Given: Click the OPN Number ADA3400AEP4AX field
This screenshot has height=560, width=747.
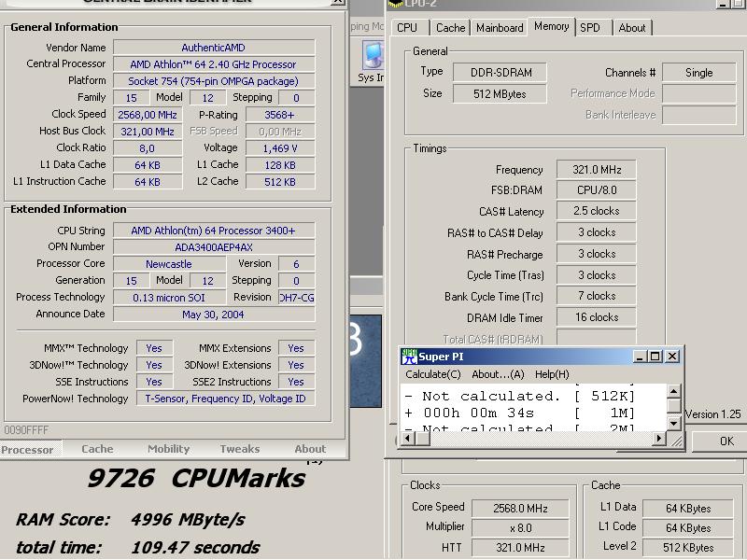Looking at the screenshot, I should click(x=214, y=247).
